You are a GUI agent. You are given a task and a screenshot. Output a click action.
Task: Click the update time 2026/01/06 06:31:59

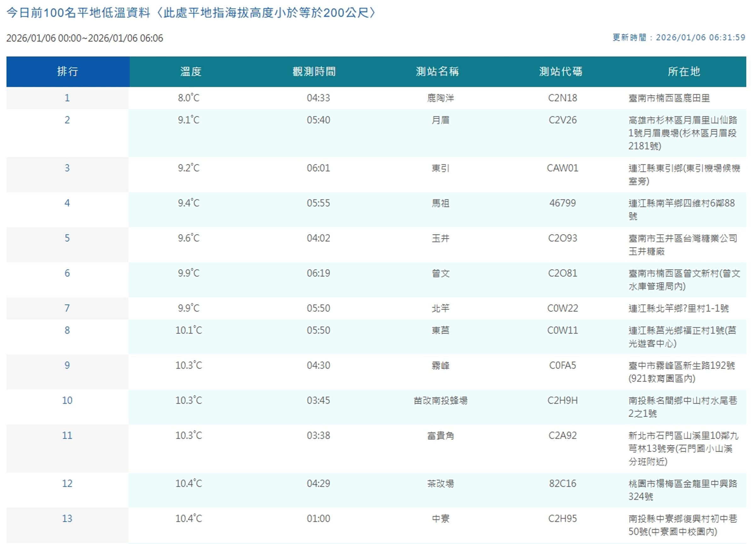click(700, 38)
